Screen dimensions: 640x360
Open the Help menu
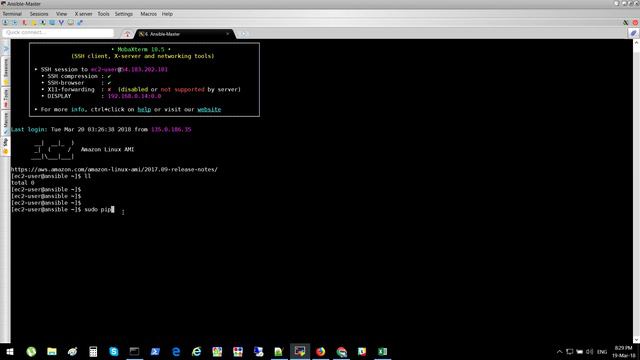(x=167, y=14)
